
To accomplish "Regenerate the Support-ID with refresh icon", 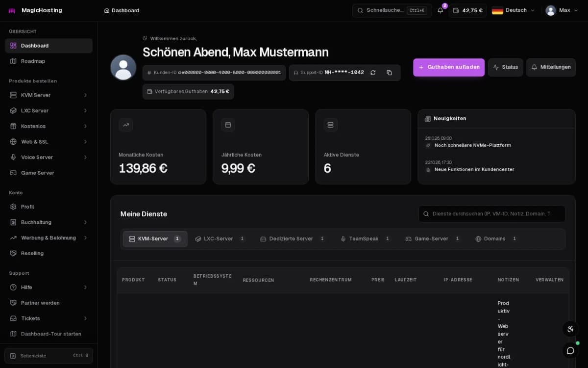I will [x=373, y=73].
